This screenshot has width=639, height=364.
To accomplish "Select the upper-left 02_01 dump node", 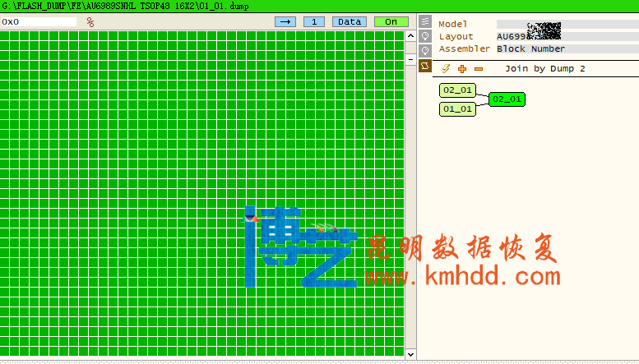I will [457, 90].
